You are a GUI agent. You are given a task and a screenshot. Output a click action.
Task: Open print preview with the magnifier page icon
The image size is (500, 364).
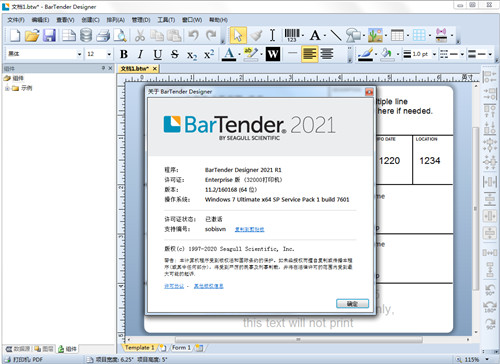coord(120,35)
